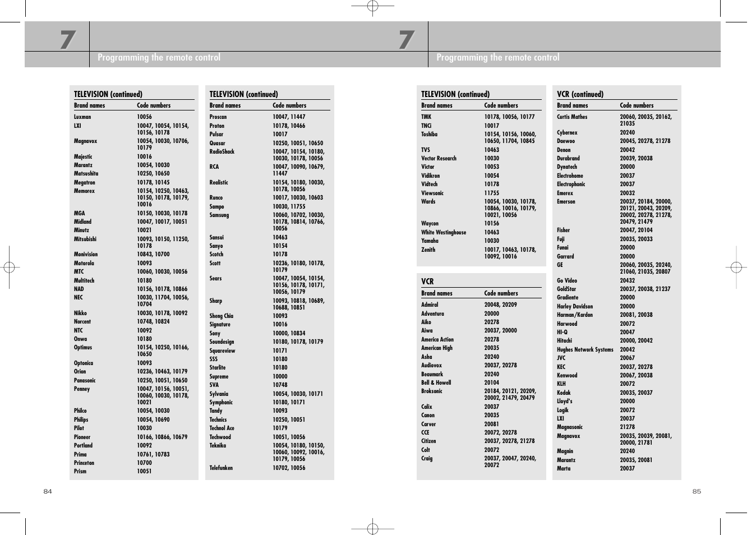This screenshot has height=535, width=756.
Task: Click the Sheng Chia brand row
Action: [222, 316]
